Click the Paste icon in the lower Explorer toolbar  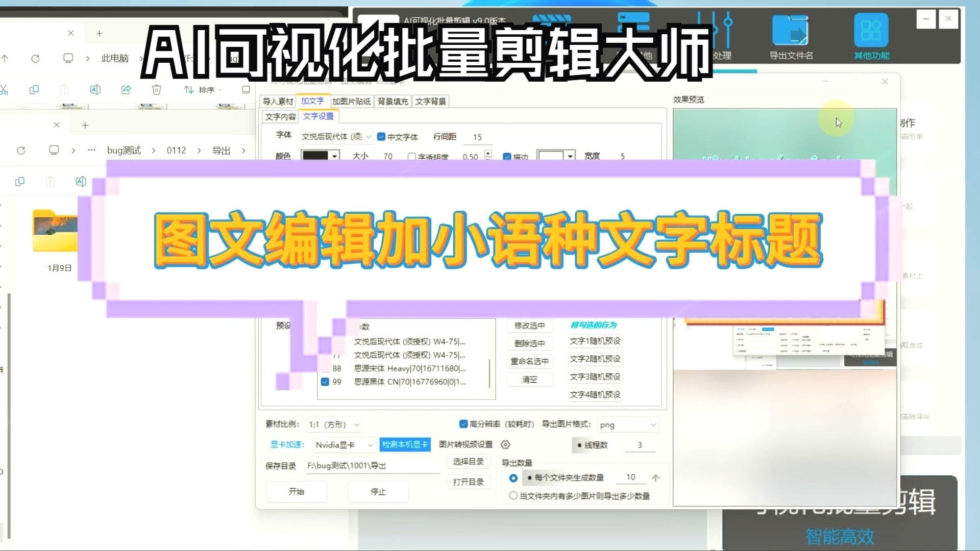click(51, 182)
